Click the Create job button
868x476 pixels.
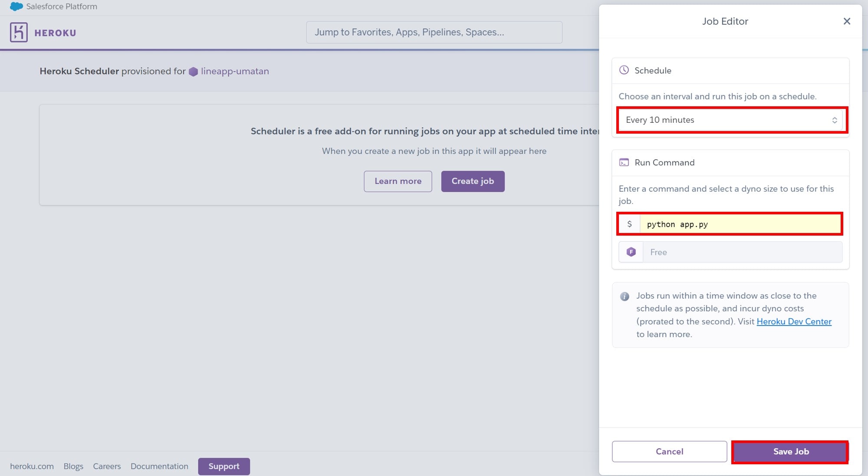coord(473,181)
